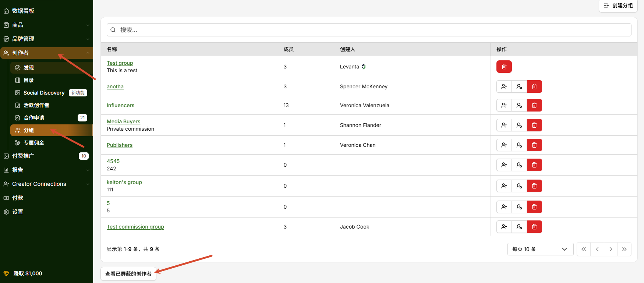
Task: Open 数据看板 in sidebar
Action: tap(46, 11)
